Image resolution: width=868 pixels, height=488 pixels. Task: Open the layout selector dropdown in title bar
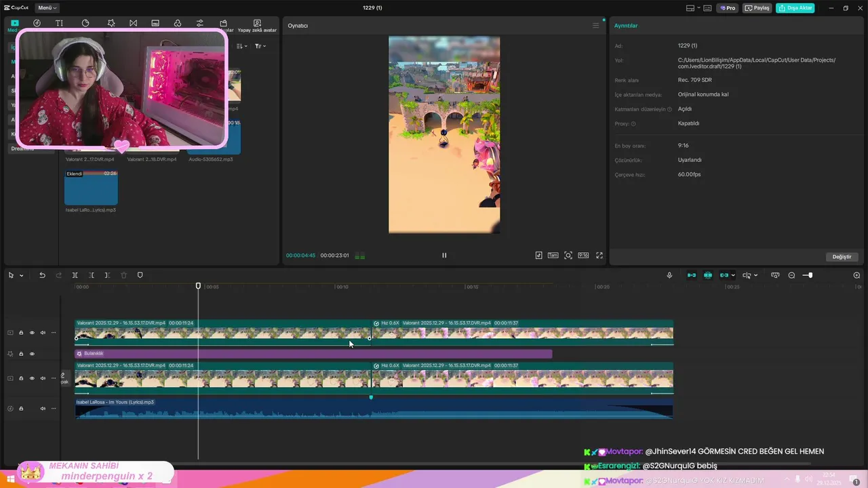(x=693, y=8)
